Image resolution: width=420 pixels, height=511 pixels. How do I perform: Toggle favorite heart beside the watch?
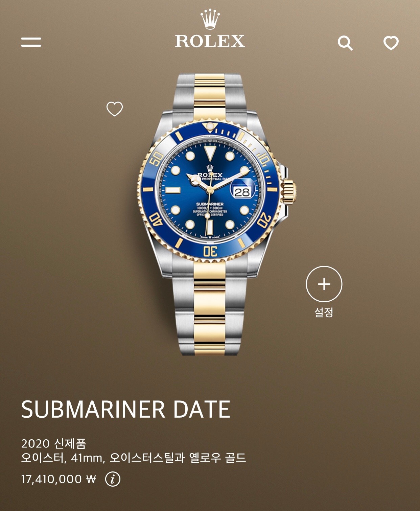click(115, 109)
